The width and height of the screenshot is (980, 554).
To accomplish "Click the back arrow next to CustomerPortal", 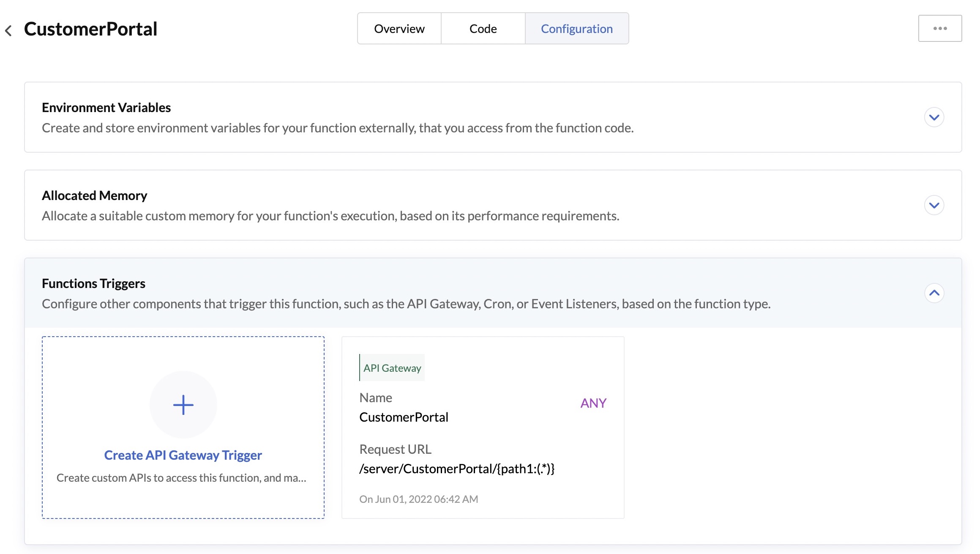I will (x=9, y=28).
